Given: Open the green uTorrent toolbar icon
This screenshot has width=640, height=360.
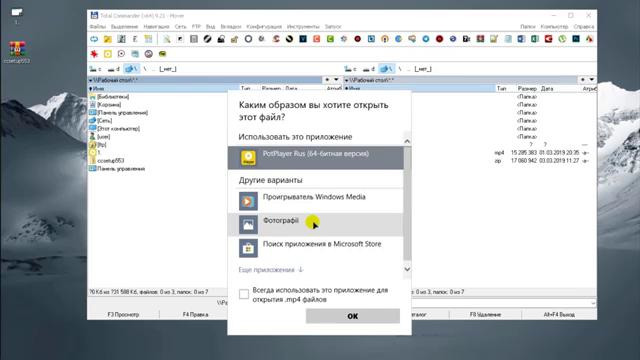Looking at the screenshot, I should 562,39.
